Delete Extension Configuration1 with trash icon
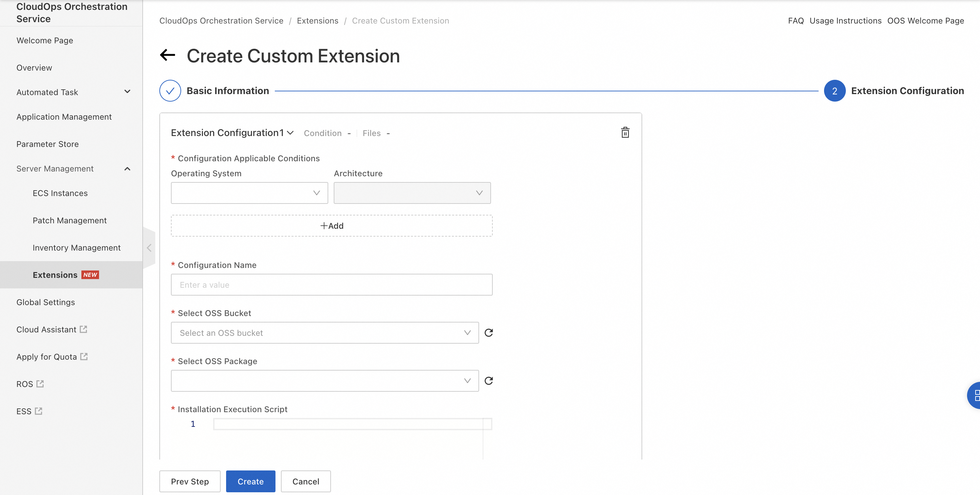 tap(625, 133)
